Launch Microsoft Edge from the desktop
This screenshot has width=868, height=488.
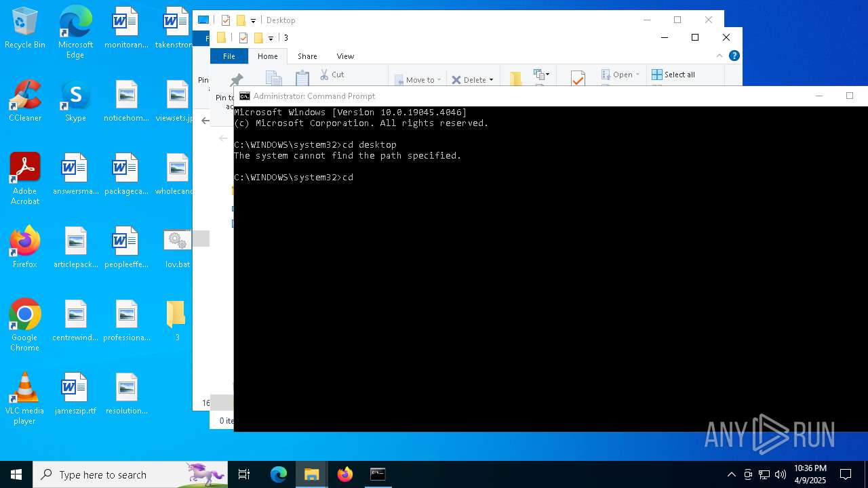[75, 33]
